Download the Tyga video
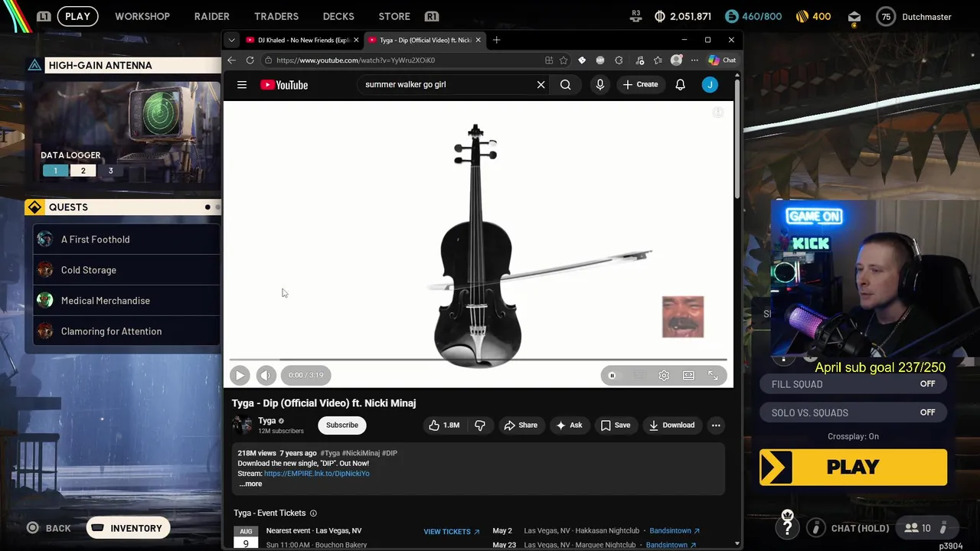 [671, 425]
